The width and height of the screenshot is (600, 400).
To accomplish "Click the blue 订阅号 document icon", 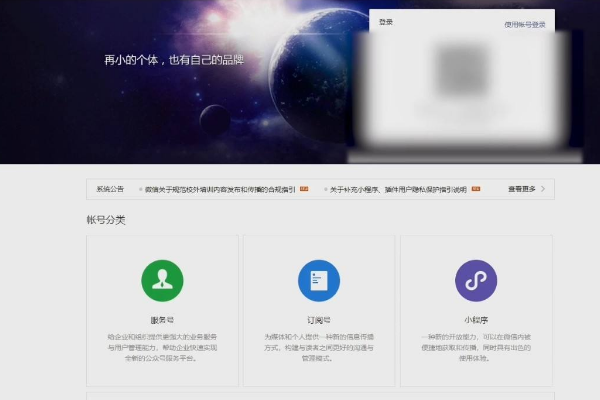I will [319, 281].
